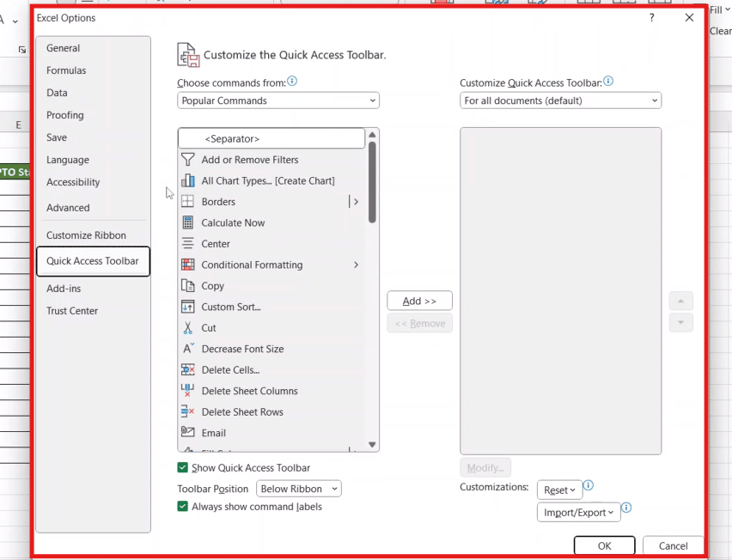Screen dimensions: 732x560
Task: Click the Add >> button
Action: tap(419, 301)
